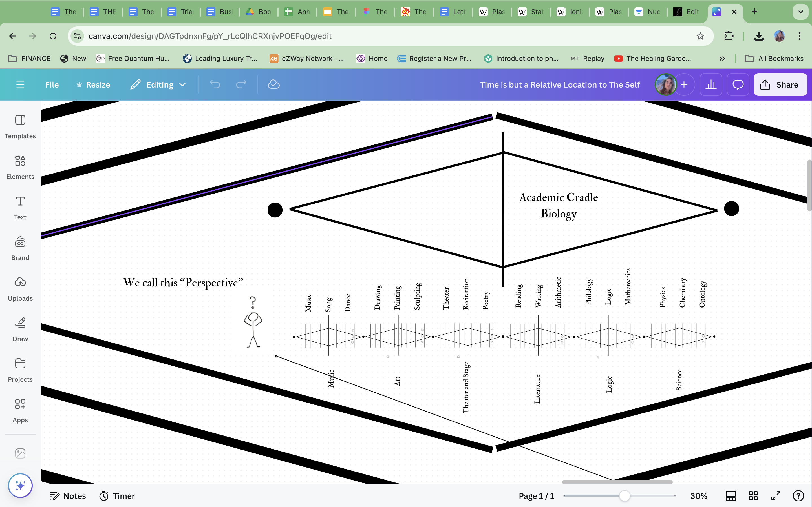Viewport: 812px width, 507px height.
Task: Expand the Chrome tab search chevron
Action: pyautogui.click(x=801, y=12)
